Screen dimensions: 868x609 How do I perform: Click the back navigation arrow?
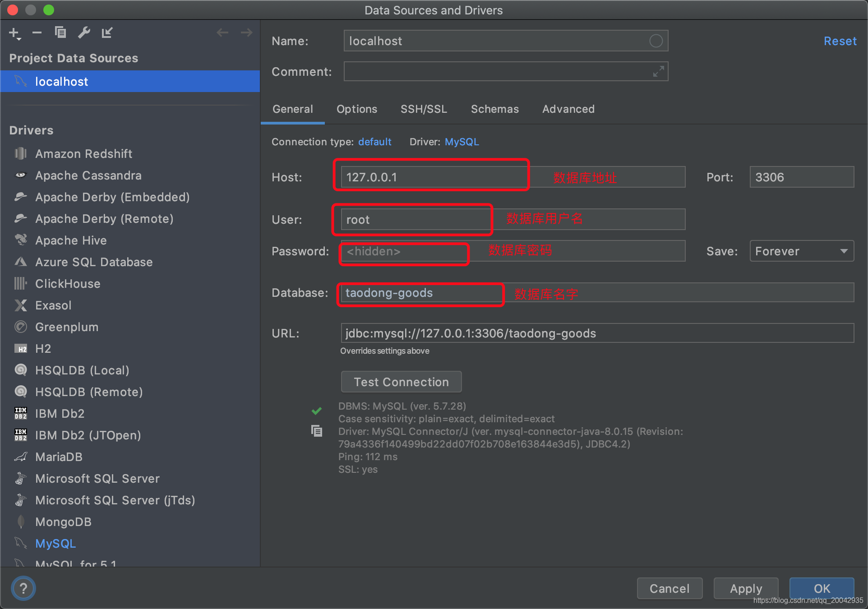tap(222, 32)
